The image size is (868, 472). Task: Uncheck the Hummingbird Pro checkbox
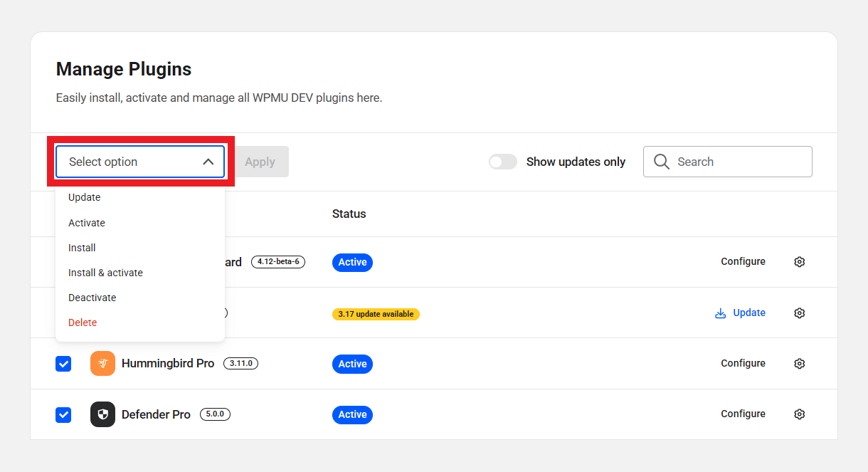[x=63, y=364]
